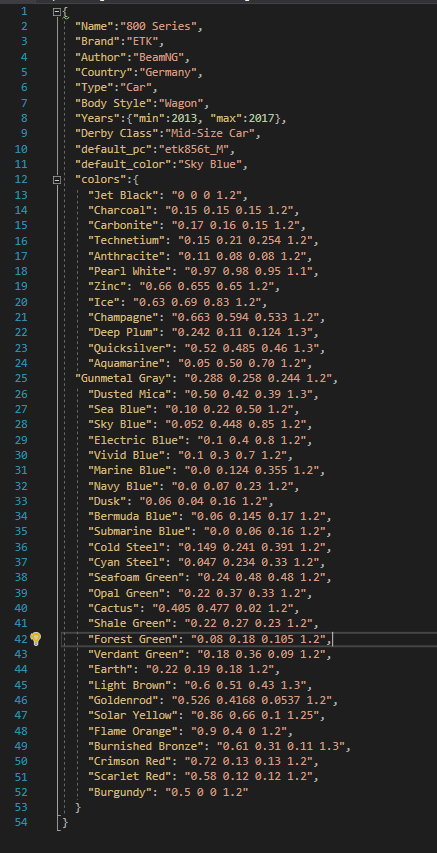The width and height of the screenshot is (437, 853).
Task: Click the "Opal Green" color entry
Action: (200, 592)
